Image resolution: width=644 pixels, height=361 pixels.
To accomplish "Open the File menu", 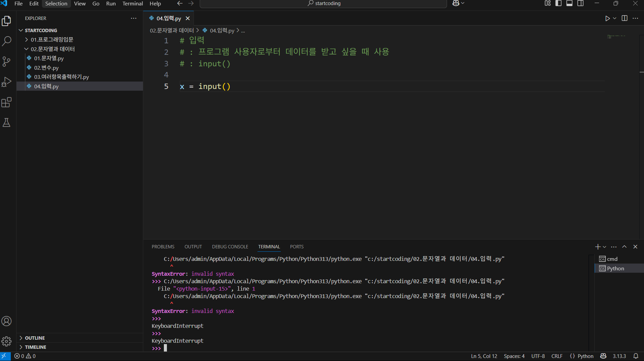I will (x=19, y=3).
